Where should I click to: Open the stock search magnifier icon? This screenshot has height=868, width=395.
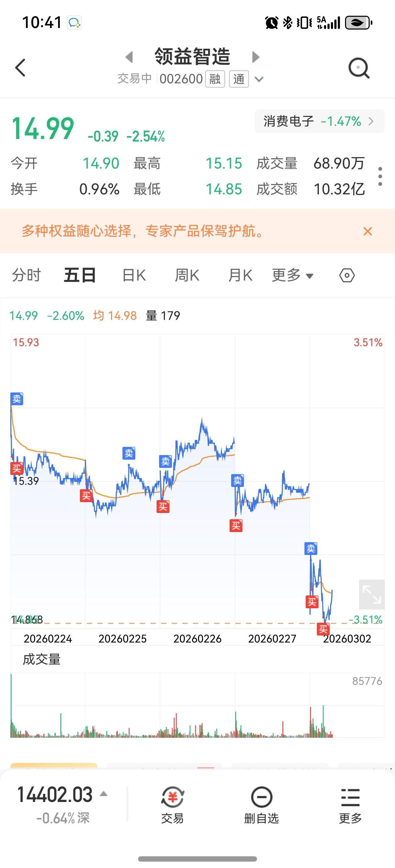(x=359, y=69)
